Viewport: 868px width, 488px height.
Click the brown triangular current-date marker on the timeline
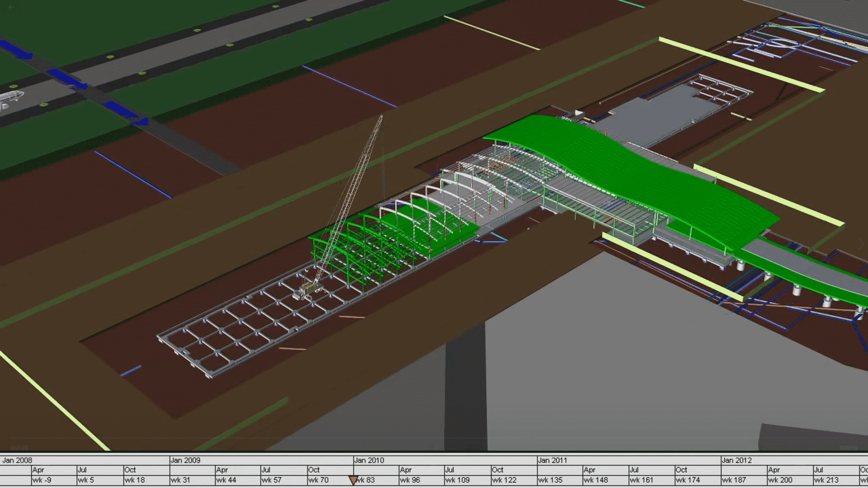tap(353, 480)
